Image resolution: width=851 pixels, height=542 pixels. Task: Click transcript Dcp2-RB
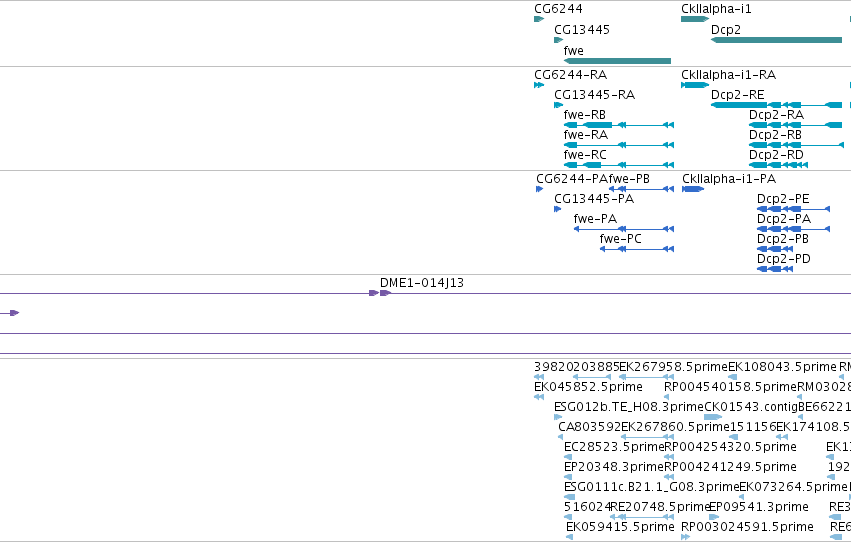pos(796,145)
